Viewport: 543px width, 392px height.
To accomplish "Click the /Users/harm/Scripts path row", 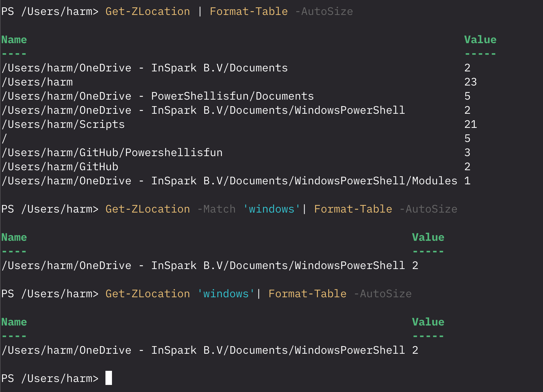I will click(63, 125).
